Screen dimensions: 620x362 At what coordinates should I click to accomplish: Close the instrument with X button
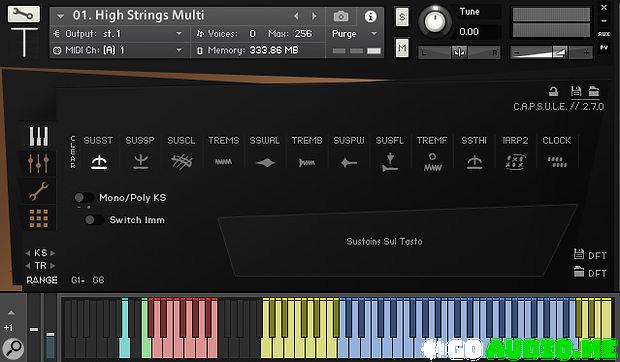click(604, 7)
